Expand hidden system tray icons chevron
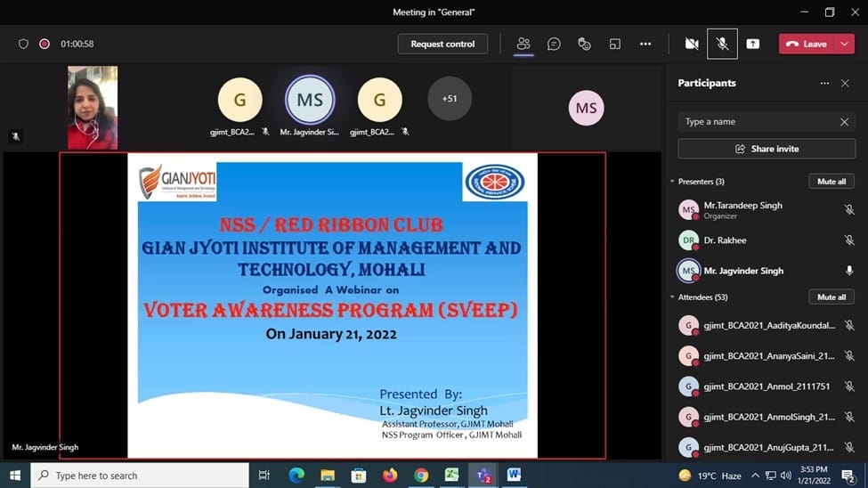Image resolution: width=868 pixels, height=488 pixels. (x=755, y=476)
